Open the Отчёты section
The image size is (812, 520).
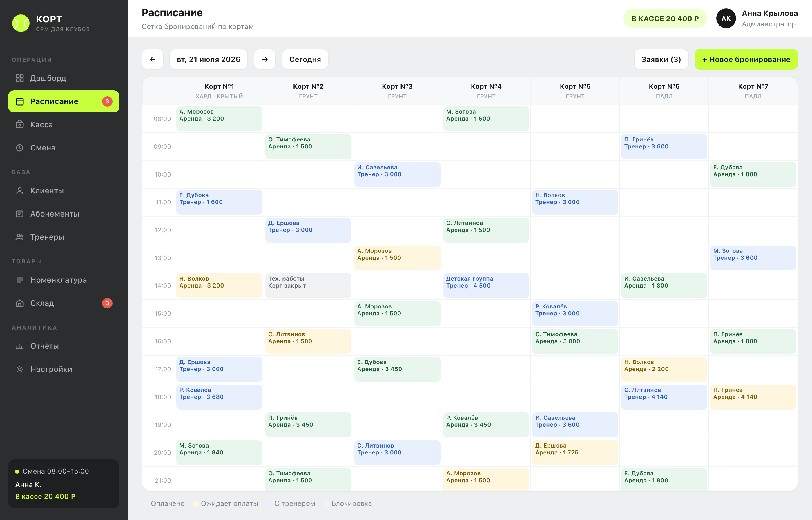point(64,346)
